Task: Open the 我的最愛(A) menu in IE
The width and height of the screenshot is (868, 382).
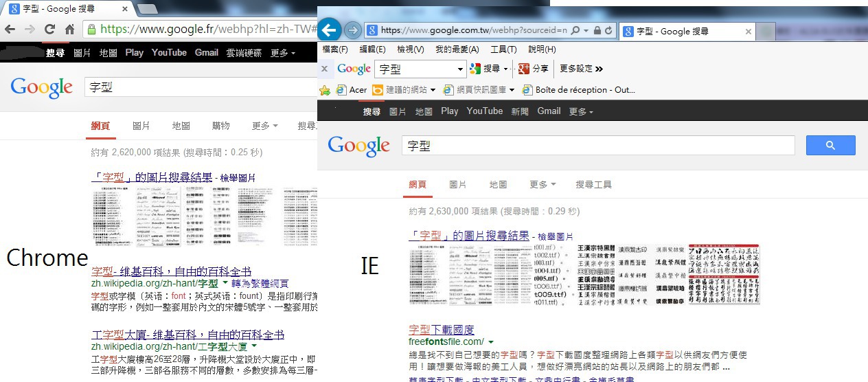Action: [x=457, y=49]
